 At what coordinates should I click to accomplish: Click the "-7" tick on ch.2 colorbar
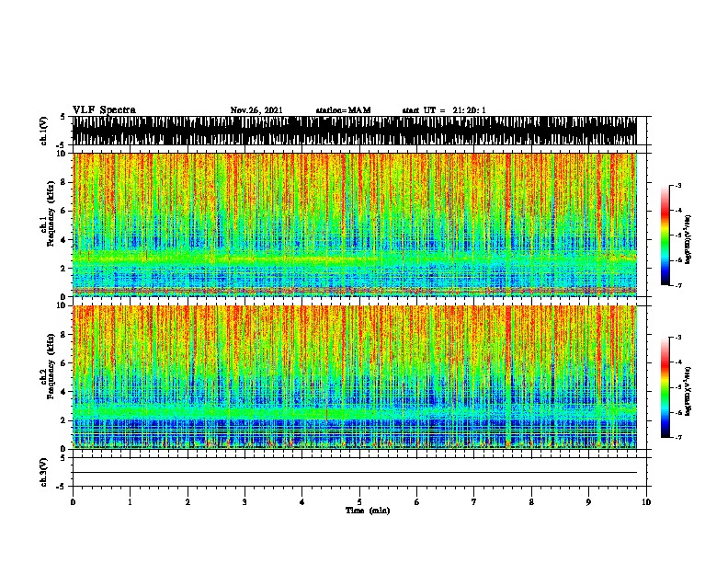click(677, 437)
